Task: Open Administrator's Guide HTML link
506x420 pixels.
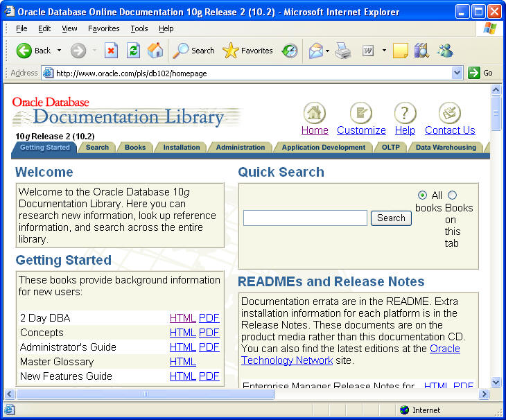Action: (x=183, y=347)
